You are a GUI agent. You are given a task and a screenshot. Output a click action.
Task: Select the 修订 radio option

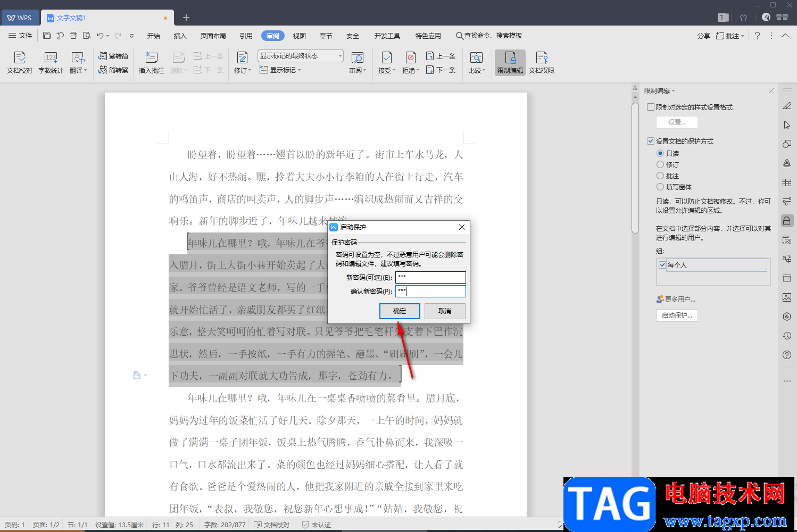(x=660, y=164)
